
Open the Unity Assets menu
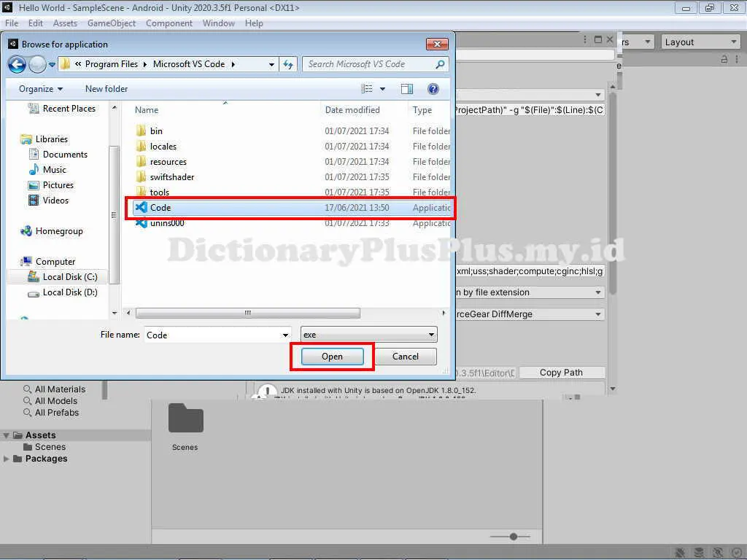click(x=65, y=23)
